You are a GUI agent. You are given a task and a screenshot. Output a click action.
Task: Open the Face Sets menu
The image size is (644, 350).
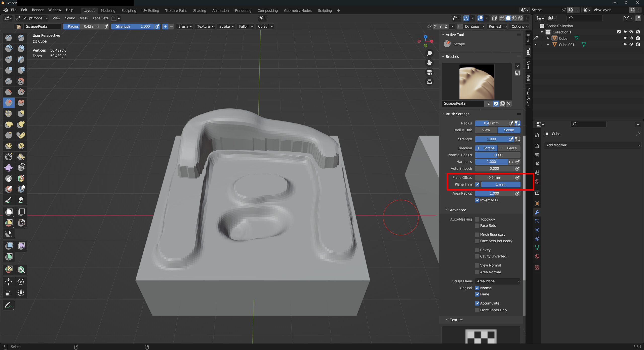(x=100, y=18)
